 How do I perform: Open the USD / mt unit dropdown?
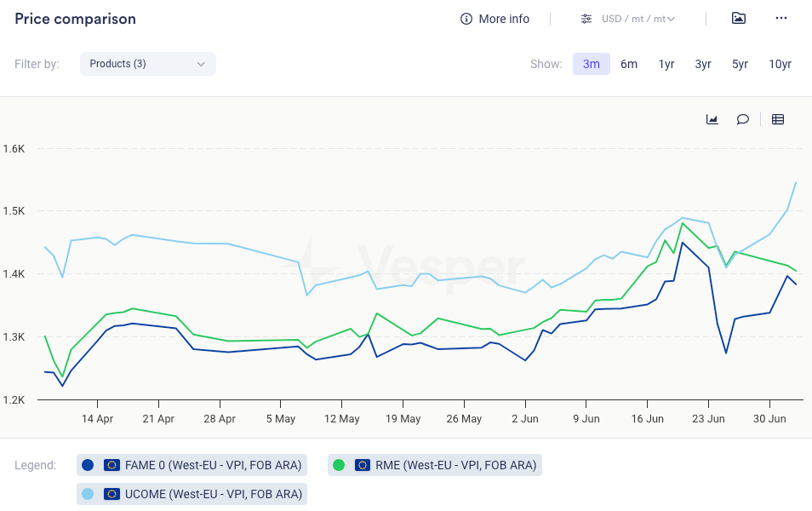638,19
